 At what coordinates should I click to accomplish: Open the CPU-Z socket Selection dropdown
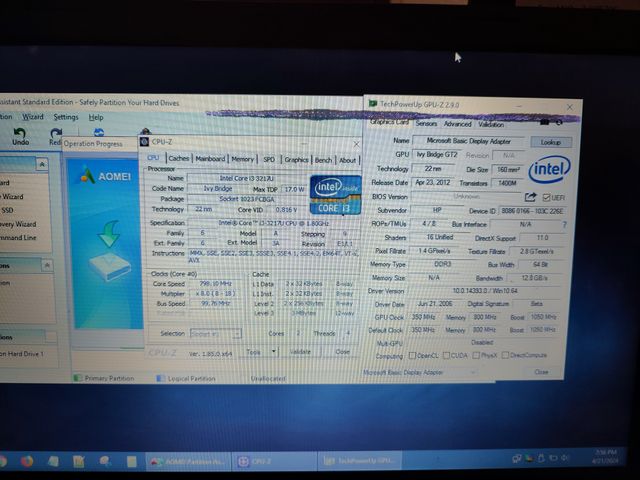coord(216,333)
